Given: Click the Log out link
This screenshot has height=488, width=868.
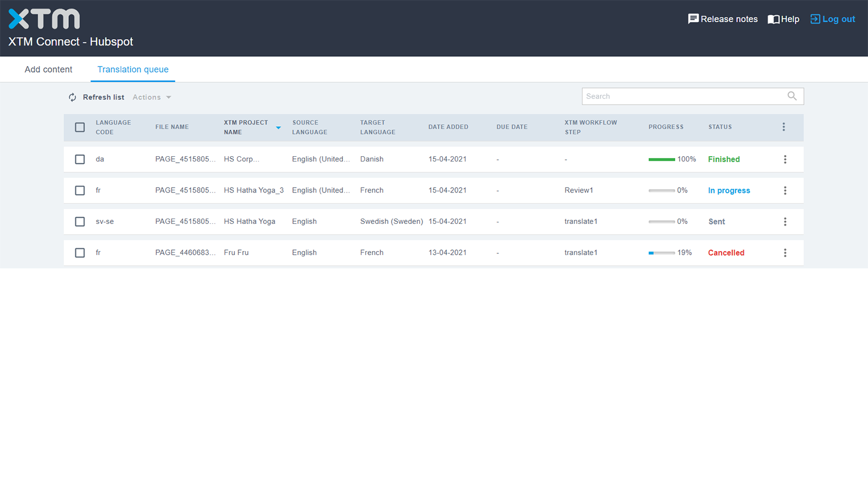Looking at the screenshot, I should point(838,18).
